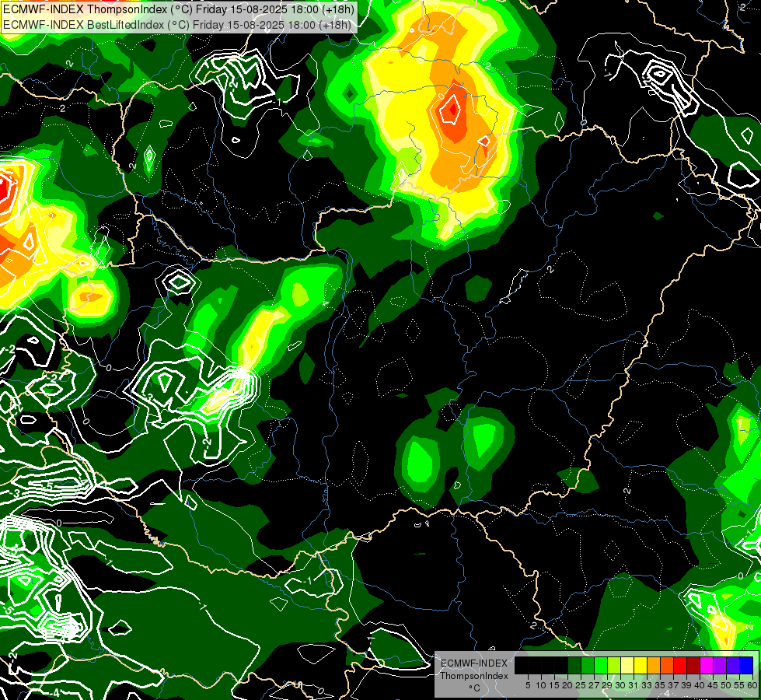
Task: Select the pale yellow 30–31 legend swatch
Action: click(627, 665)
